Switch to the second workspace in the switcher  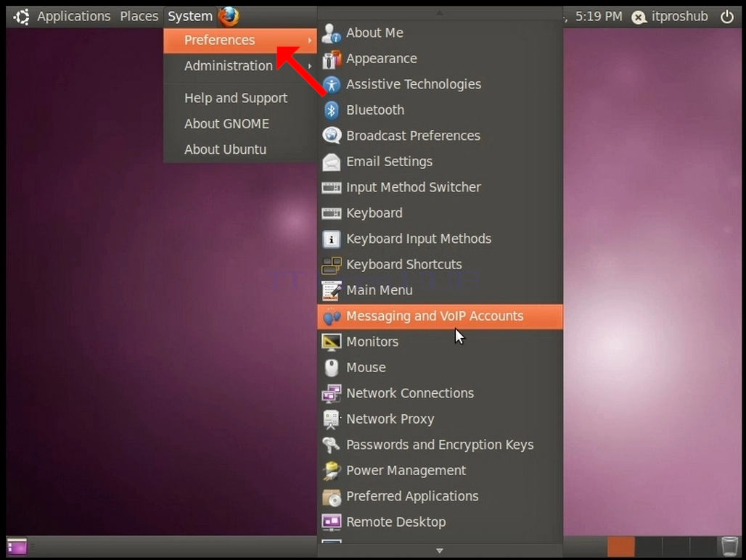click(x=648, y=546)
